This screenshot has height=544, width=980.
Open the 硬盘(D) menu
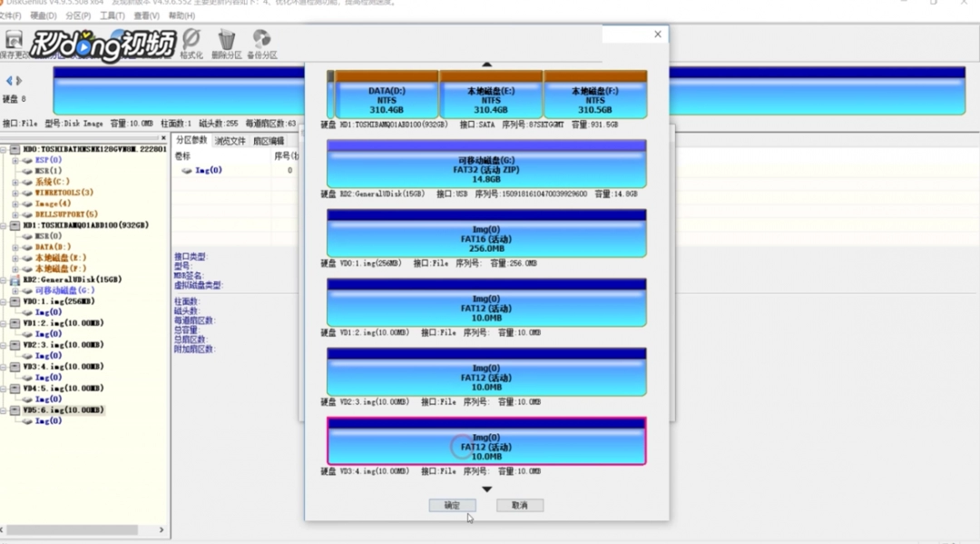(x=43, y=15)
